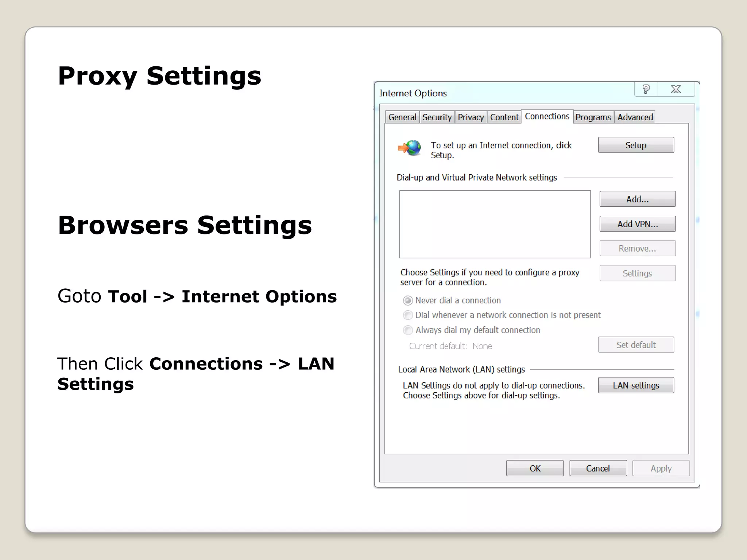Image resolution: width=747 pixels, height=560 pixels.
Task: Click the help question mark button
Action: point(646,89)
